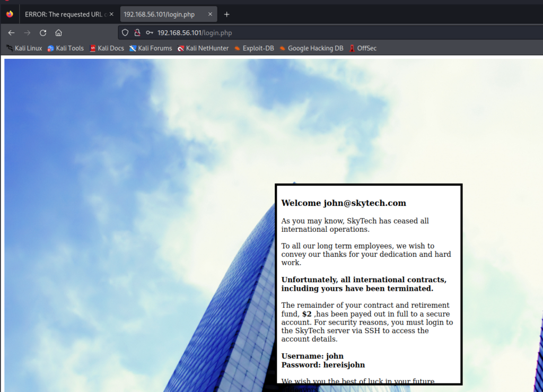Reload the current page

click(43, 33)
